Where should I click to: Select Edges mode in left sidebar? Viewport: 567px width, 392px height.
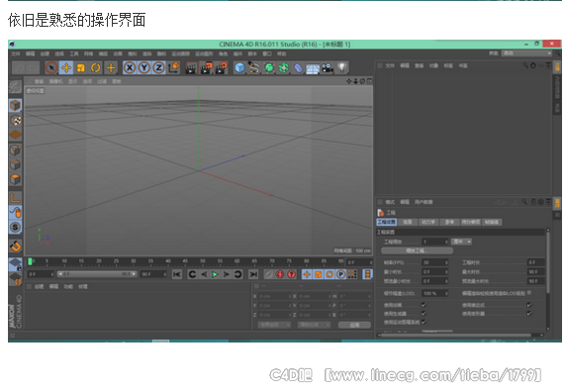(x=15, y=164)
